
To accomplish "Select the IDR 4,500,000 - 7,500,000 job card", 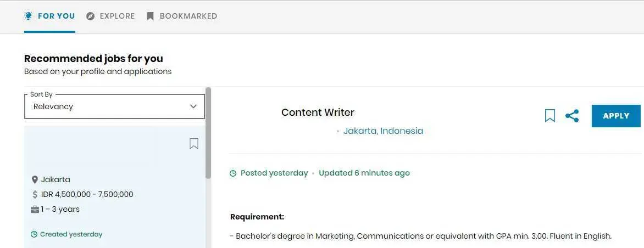I will (115, 187).
